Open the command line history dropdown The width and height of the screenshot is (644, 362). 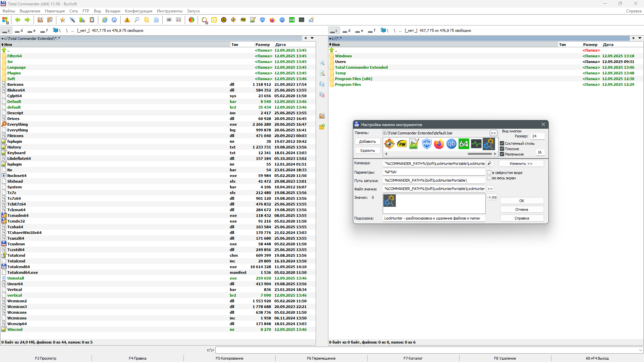click(x=640, y=350)
